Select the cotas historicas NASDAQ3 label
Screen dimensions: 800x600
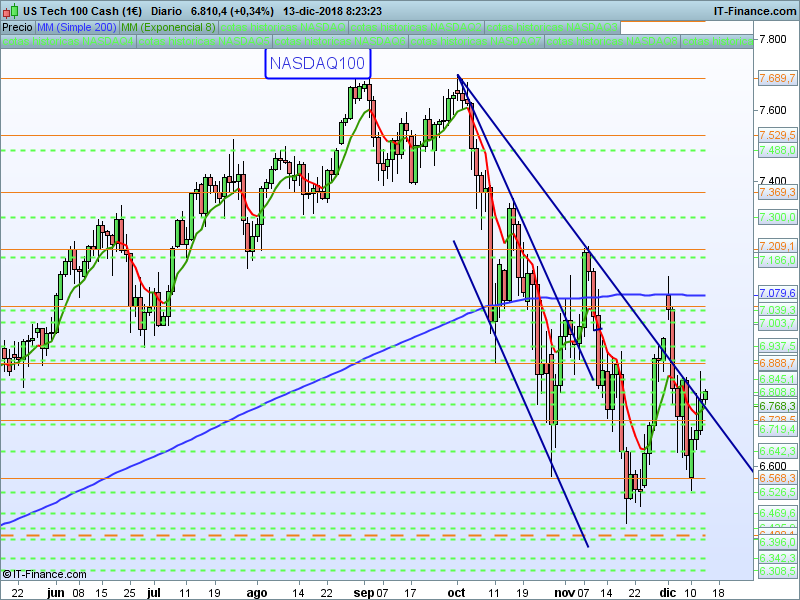tap(552, 27)
